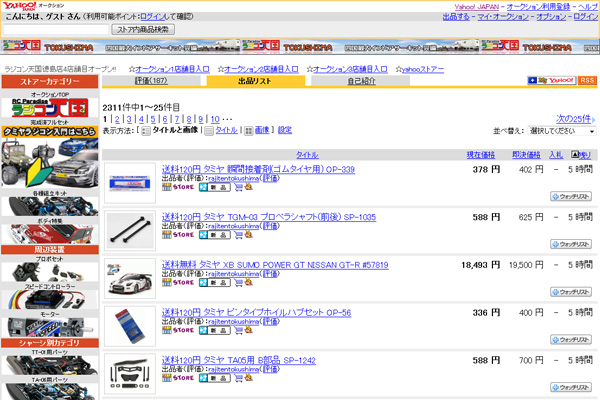Click cart icon on OP-56 row

[x=239, y=330]
